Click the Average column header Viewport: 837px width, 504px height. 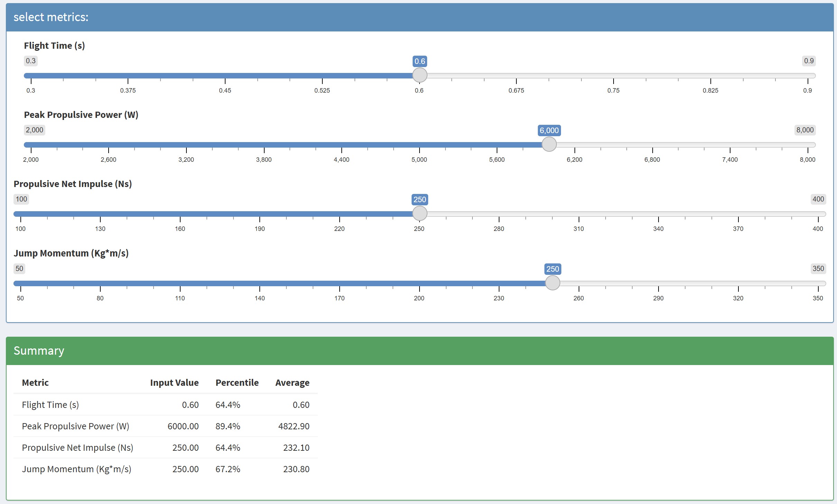[x=292, y=383]
